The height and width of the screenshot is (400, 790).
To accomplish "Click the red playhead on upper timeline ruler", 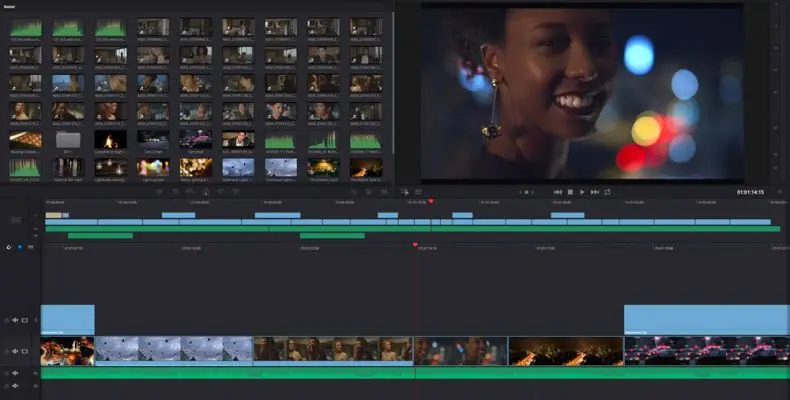I will click(x=431, y=202).
